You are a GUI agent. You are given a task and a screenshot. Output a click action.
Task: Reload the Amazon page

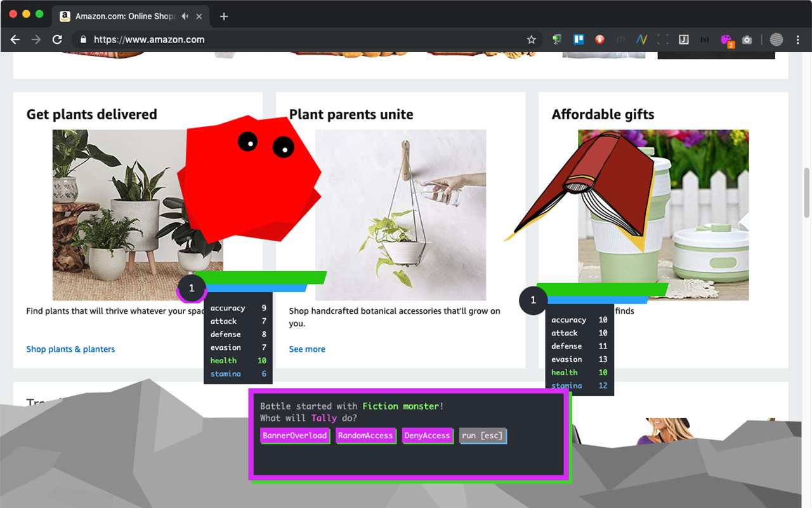point(57,39)
